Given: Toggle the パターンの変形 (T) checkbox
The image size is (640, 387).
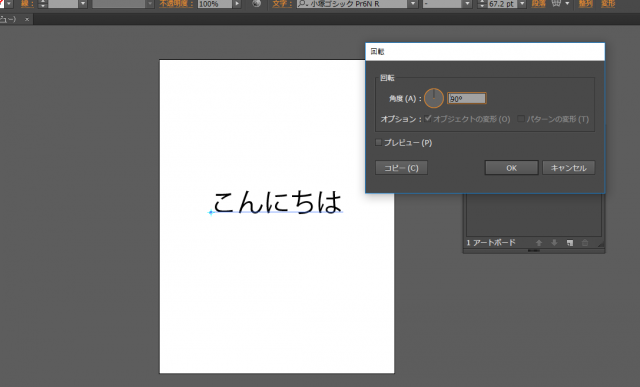Looking at the screenshot, I should (x=521, y=119).
